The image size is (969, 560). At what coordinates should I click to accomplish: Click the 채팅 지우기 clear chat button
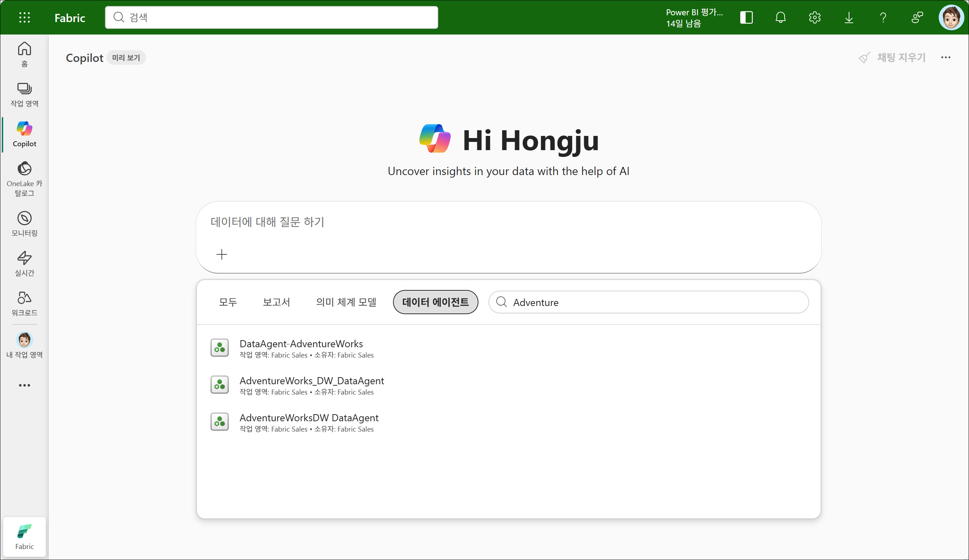[x=892, y=57]
